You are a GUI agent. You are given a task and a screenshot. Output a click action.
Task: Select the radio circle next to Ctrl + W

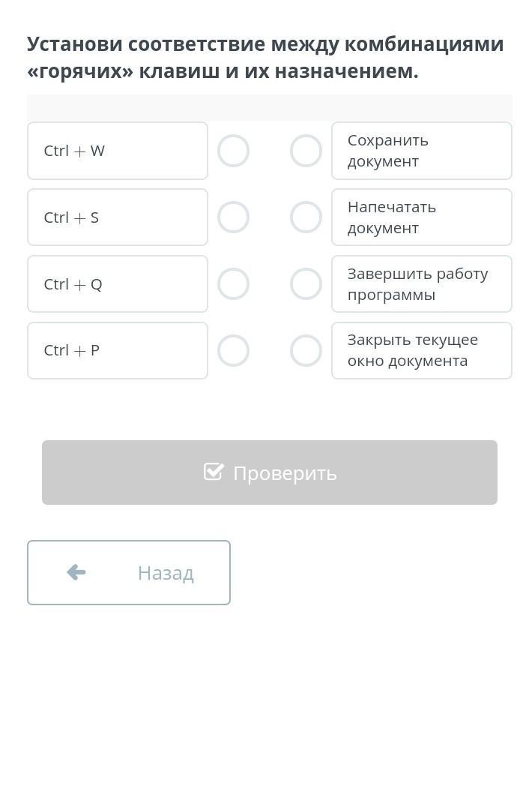point(233,151)
